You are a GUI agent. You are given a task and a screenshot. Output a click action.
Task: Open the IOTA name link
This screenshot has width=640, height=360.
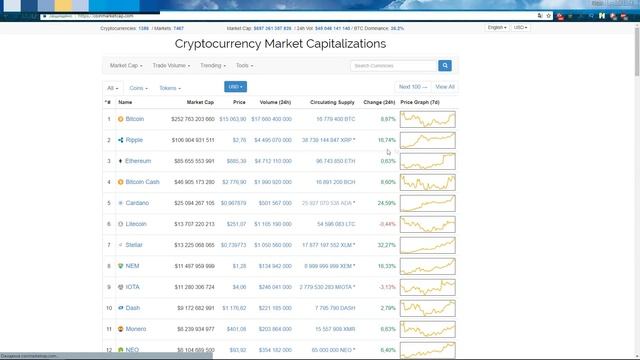[133, 287]
